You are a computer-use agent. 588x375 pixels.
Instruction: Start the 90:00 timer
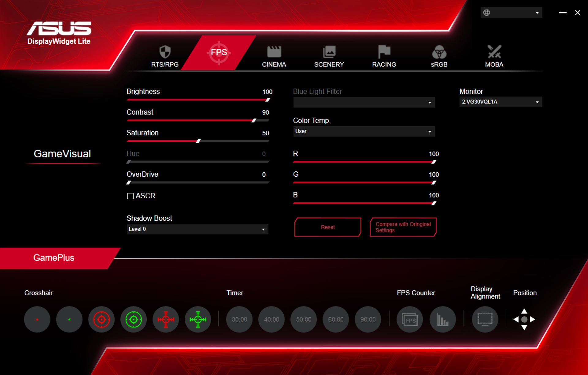tap(368, 319)
